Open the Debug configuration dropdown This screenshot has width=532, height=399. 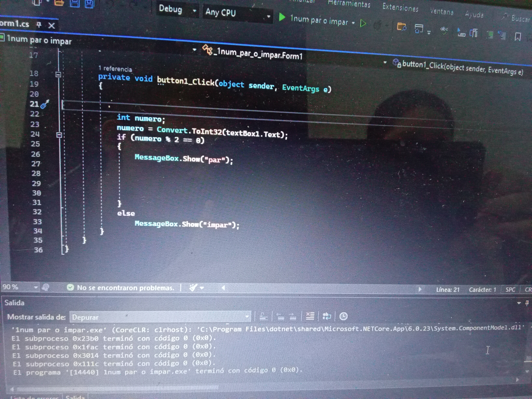pos(194,11)
